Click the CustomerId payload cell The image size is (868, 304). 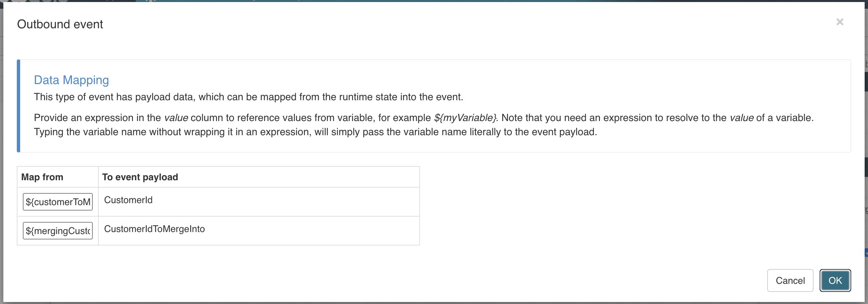(128, 200)
